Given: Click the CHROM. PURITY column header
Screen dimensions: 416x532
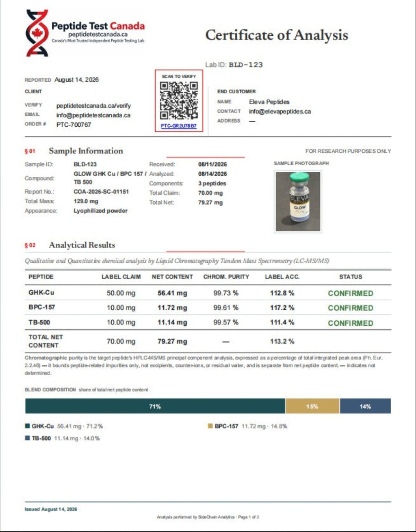Looking at the screenshot, I should pyautogui.click(x=226, y=277).
